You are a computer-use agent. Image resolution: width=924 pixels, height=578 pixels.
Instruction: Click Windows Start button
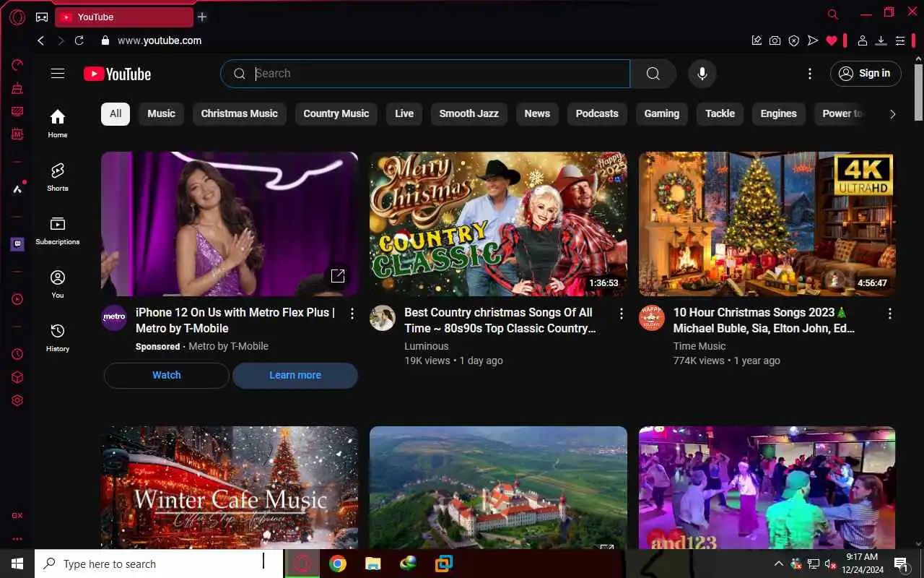(17, 564)
